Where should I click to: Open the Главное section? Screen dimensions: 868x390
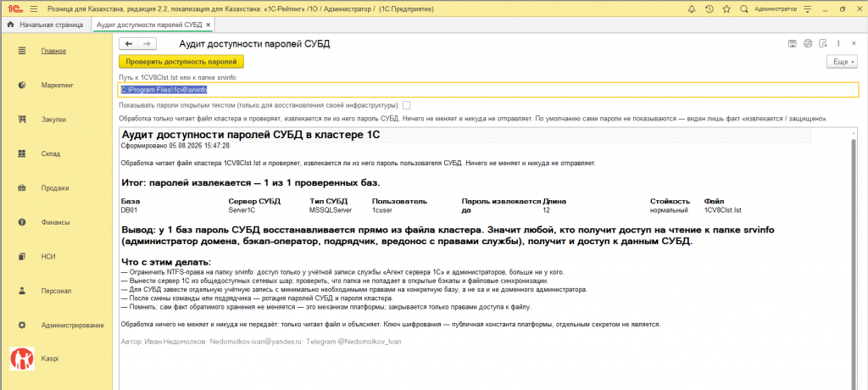pyautogui.click(x=53, y=51)
